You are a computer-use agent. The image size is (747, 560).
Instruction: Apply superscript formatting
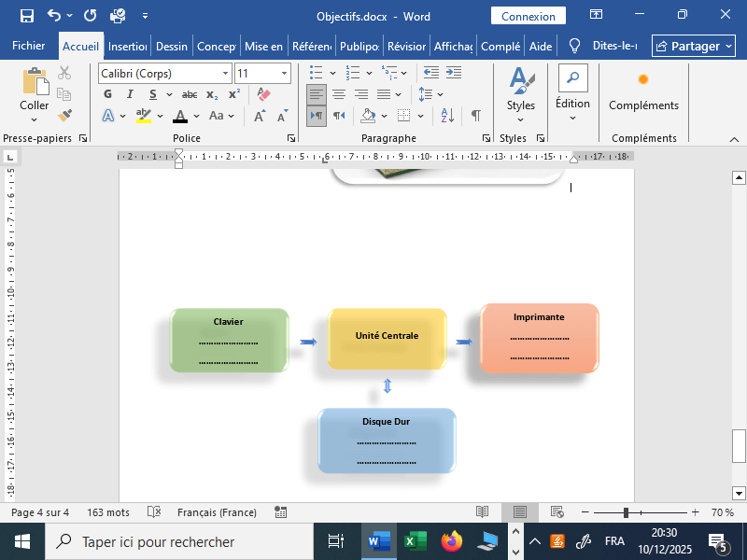234,94
